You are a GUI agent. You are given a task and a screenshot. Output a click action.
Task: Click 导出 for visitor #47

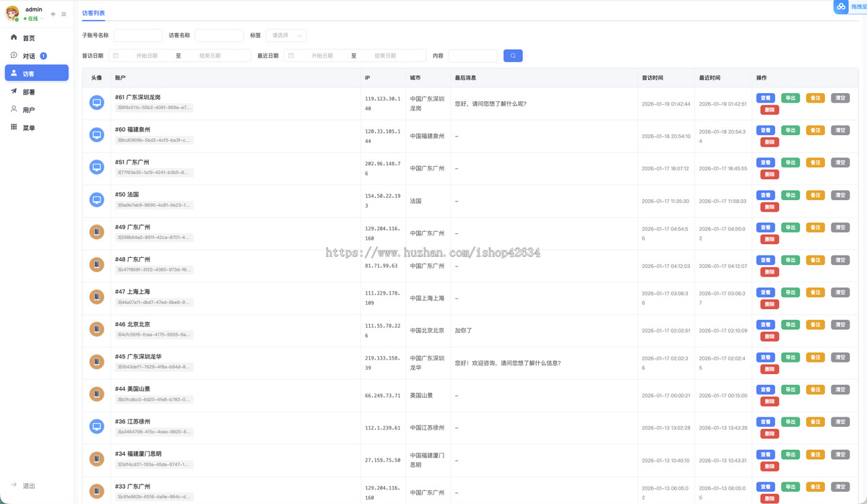790,292
